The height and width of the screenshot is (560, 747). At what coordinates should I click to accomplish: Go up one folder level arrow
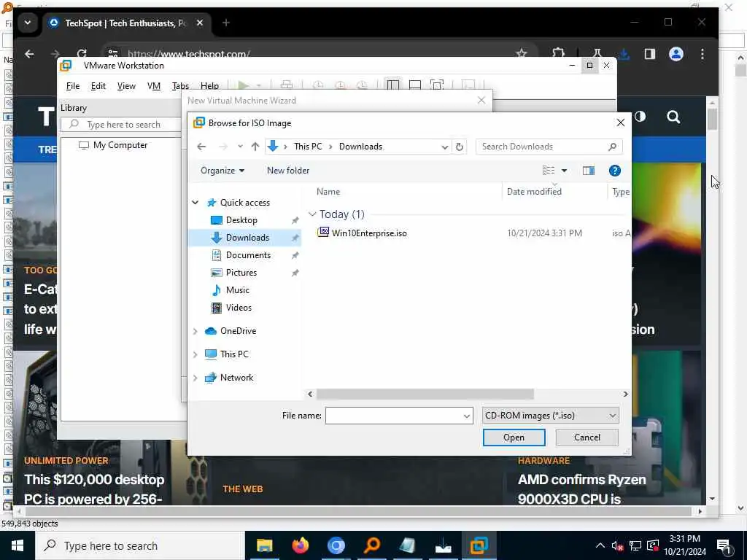[255, 147]
